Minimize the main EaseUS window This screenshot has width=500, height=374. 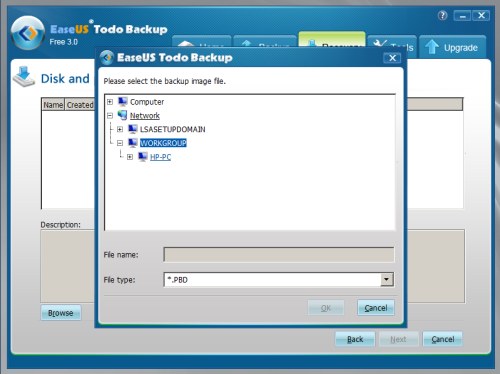point(463,16)
